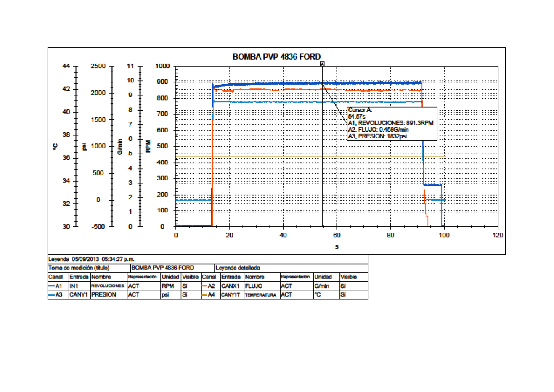The height and width of the screenshot is (392, 554).
Task: Click the rotated psi axis unit label
Action: [84, 146]
